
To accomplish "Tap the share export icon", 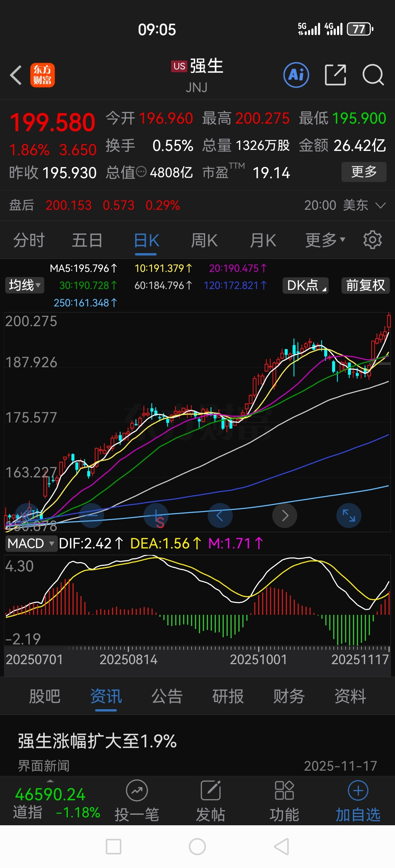I will (335, 75).
